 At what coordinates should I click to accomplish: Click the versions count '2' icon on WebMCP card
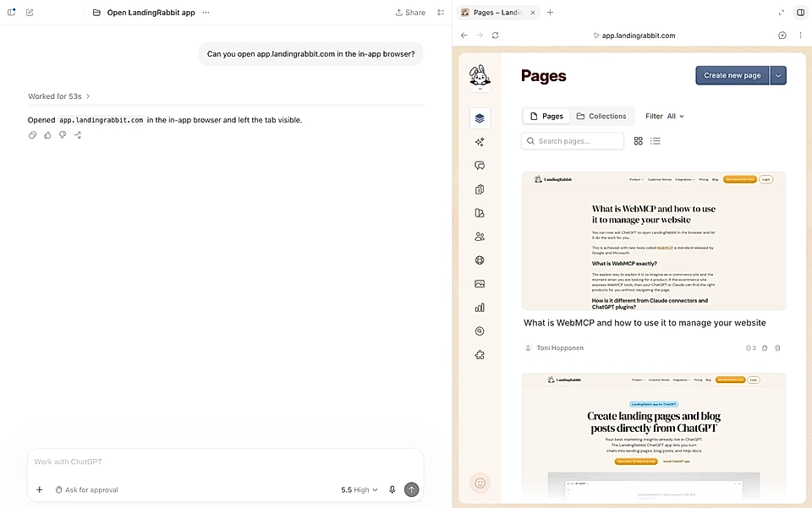pos(750,347)
